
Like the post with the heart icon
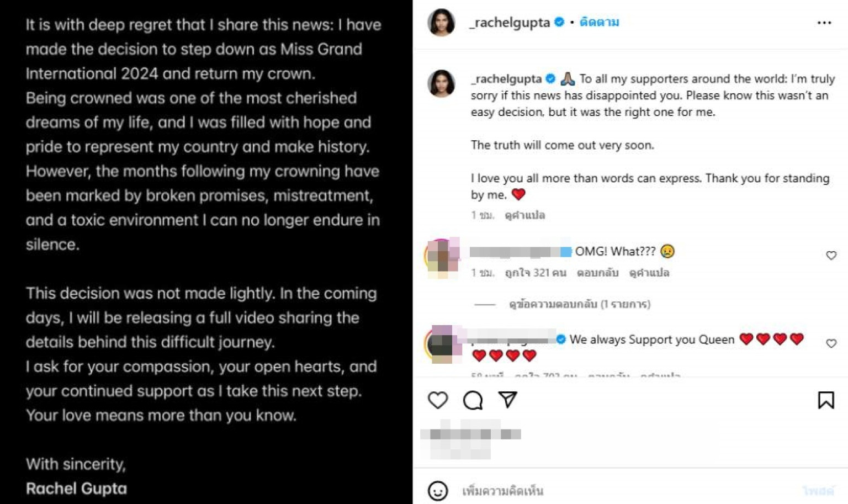coord(438,400)
